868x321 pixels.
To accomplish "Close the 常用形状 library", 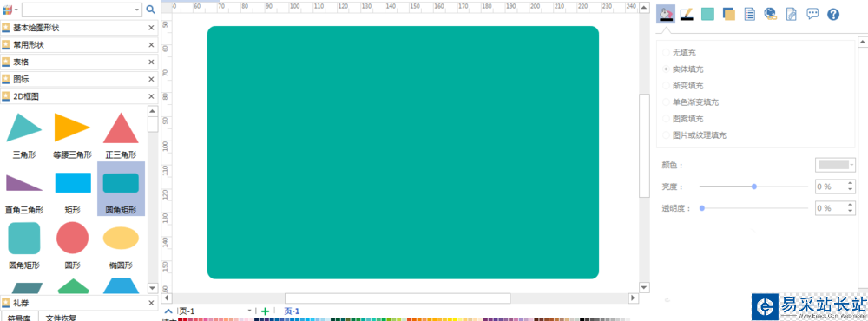I will point(151,45).
